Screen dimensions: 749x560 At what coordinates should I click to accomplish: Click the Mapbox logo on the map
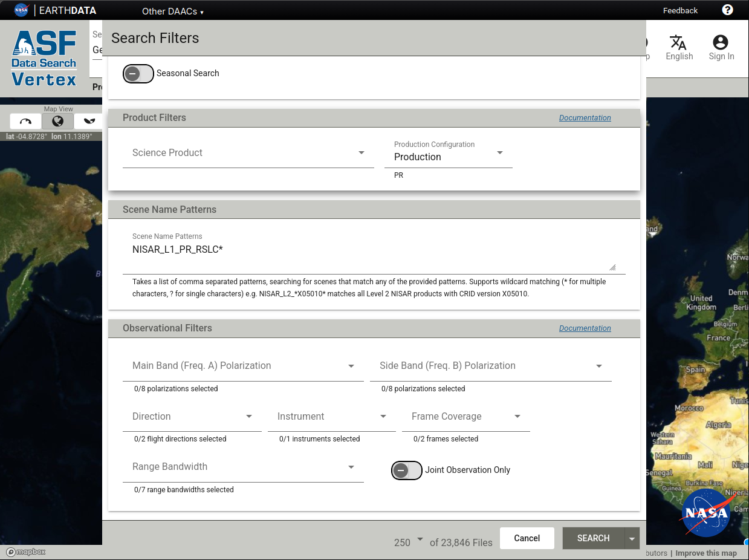[x=26, y=552]
